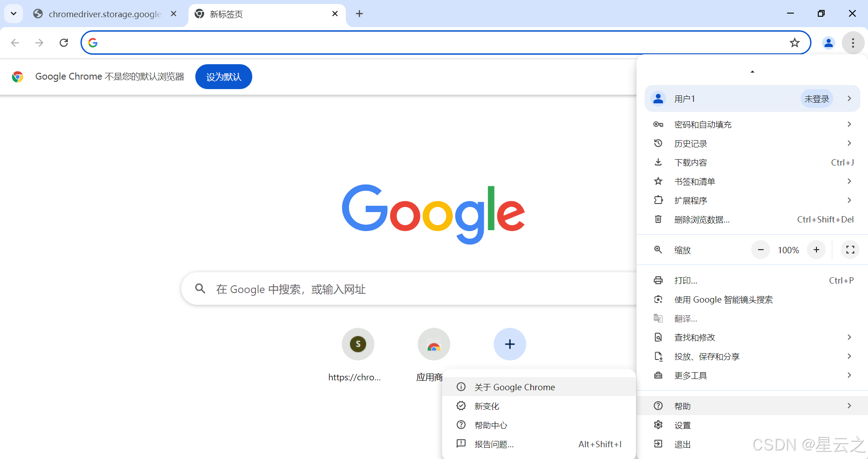Screen dimensions: 868x459
Task: Open the 用户1 profile entry
Action: 752,99
